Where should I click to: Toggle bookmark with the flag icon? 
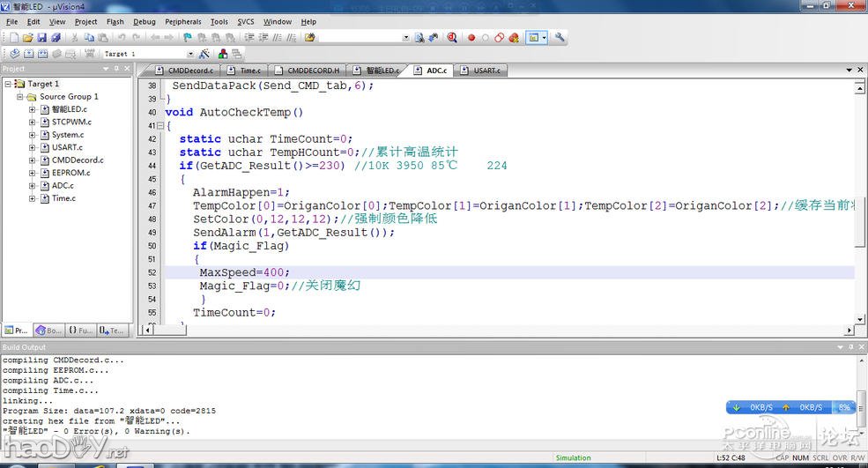(188, 38)
